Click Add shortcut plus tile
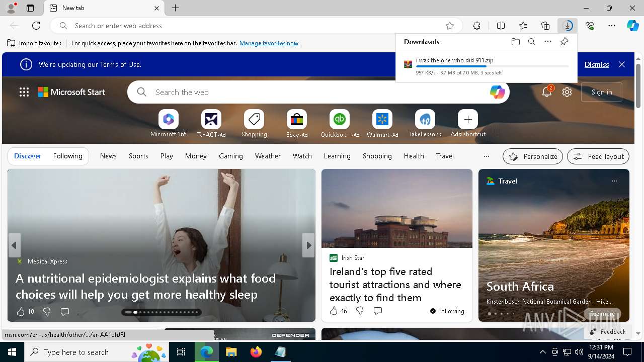The height and width of the screenshot is (362, 644). [x=468, y=124]
